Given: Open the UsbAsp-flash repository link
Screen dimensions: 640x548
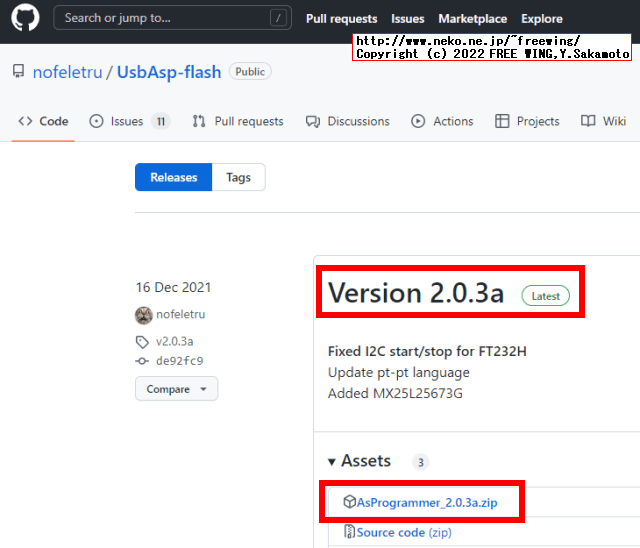Looking at the screenshot, I should click(x=169, y=72).
